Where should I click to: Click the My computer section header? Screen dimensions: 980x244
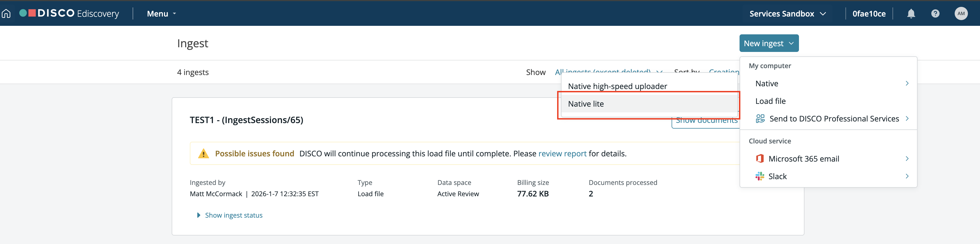(770, 66)
